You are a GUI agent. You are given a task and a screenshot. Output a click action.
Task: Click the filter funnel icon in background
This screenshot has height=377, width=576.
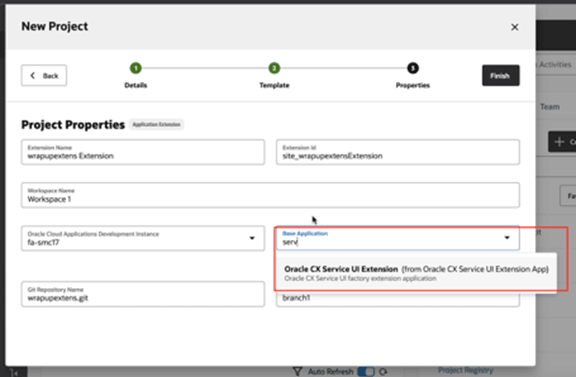tap(297, 371)
